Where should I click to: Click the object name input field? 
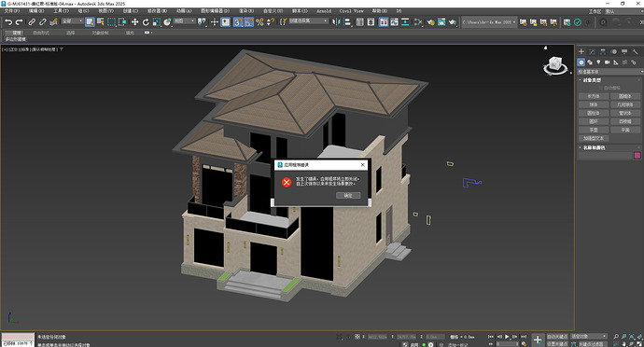[605, 155]
